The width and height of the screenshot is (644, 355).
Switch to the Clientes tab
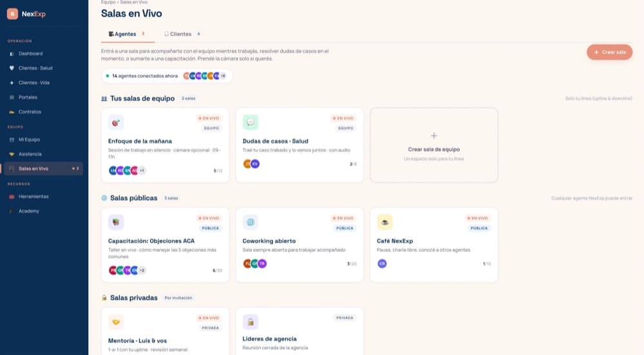(x=182, y=34)
